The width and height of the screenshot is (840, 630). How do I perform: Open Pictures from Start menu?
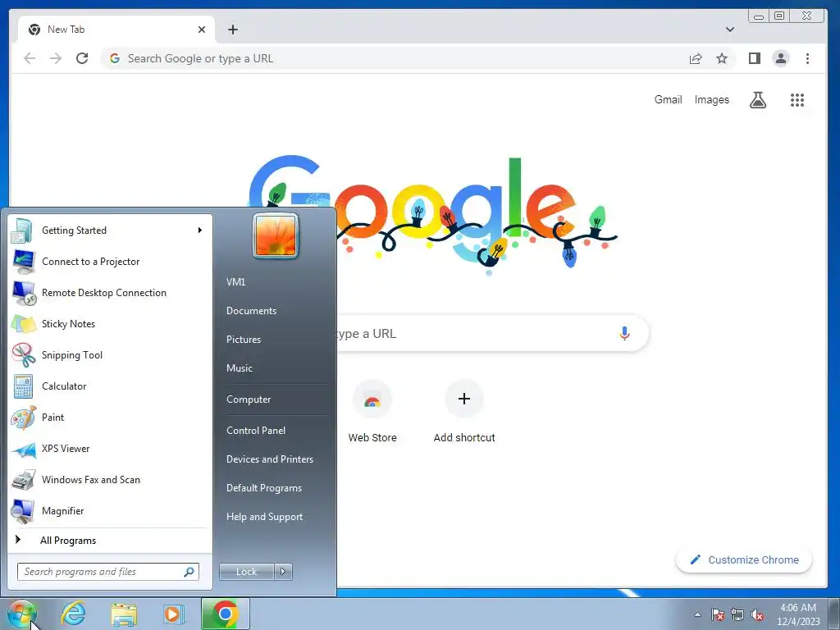coord(243,339)
